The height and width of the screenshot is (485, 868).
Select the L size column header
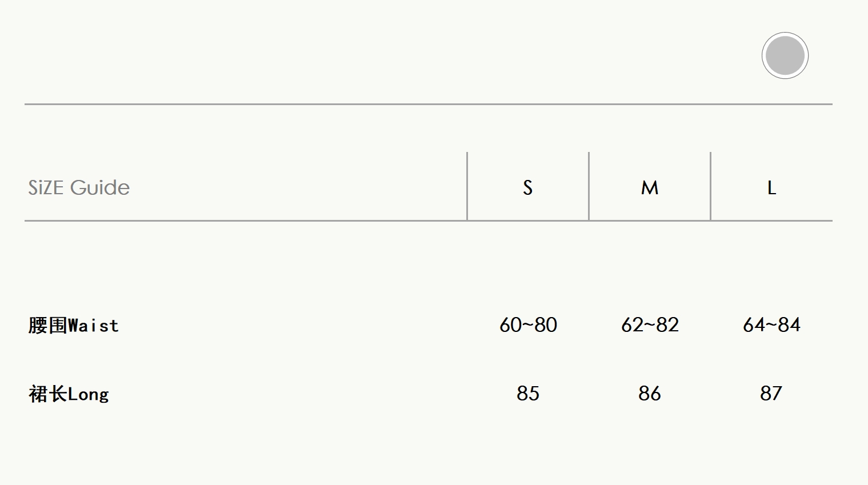click(771, 187)
